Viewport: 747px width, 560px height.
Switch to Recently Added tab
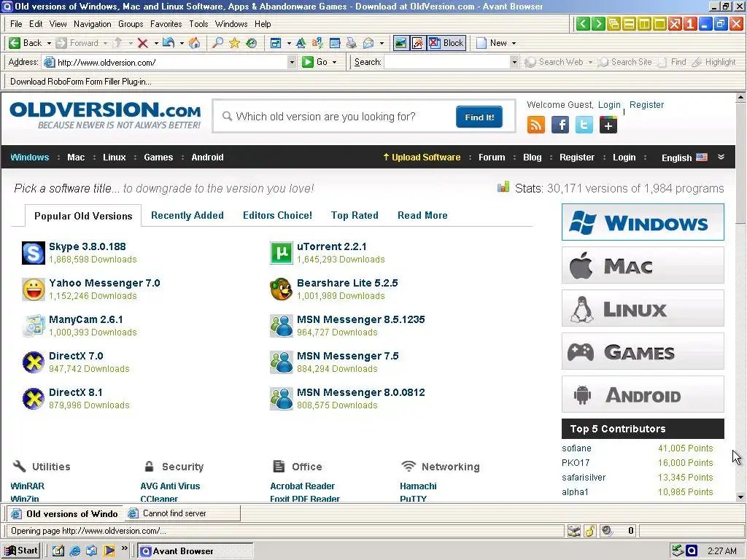tap(187, 215)
